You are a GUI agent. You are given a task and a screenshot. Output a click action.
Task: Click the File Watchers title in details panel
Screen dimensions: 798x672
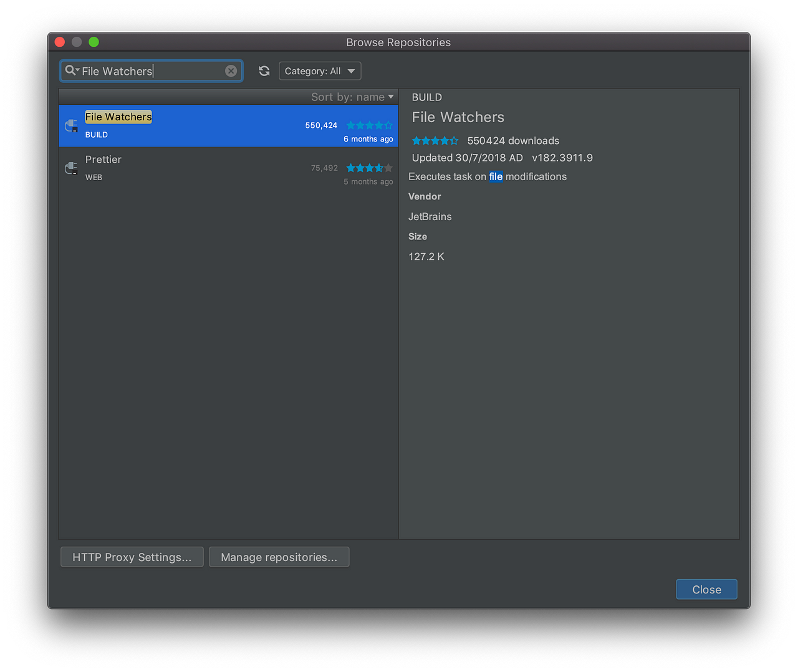[x=458, y=117]
